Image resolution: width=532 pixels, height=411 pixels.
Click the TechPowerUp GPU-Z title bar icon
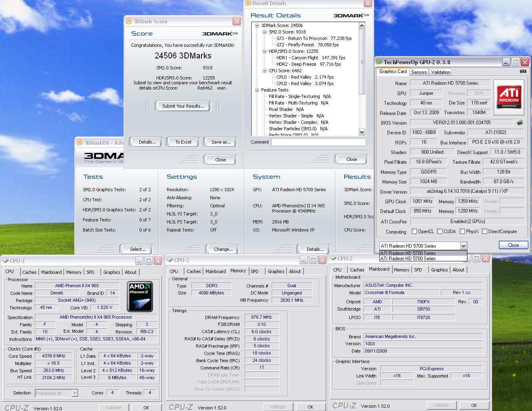pyautogui.click(x=379, y=62)
